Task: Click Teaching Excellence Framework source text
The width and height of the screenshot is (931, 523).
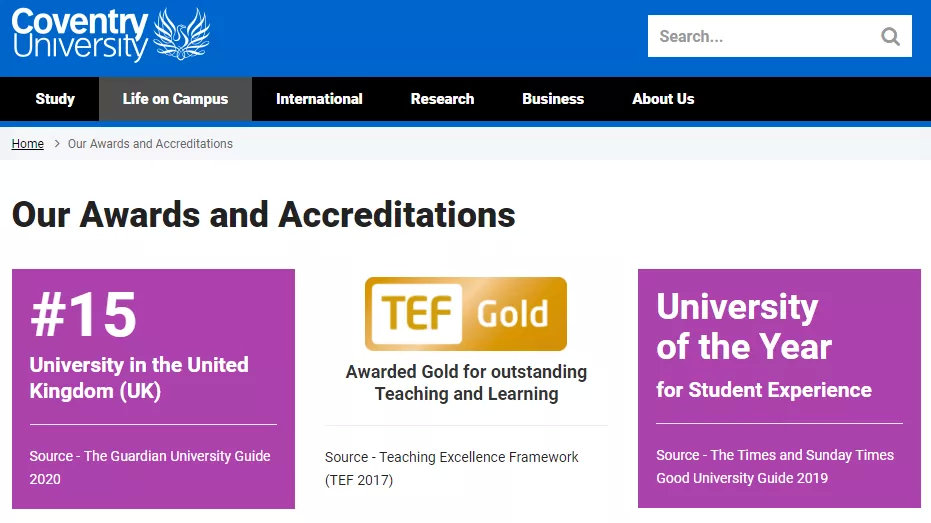Action: pyautogui.click(x=451, y=468)
